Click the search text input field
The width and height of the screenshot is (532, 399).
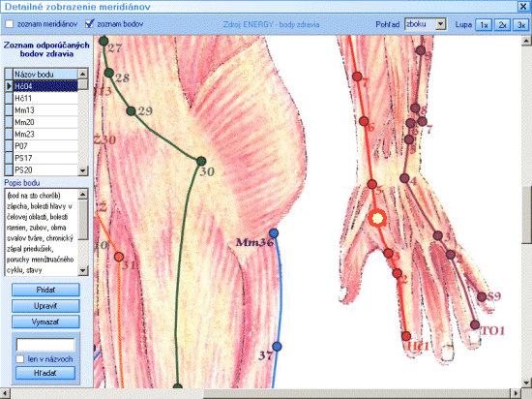point(45,345)
